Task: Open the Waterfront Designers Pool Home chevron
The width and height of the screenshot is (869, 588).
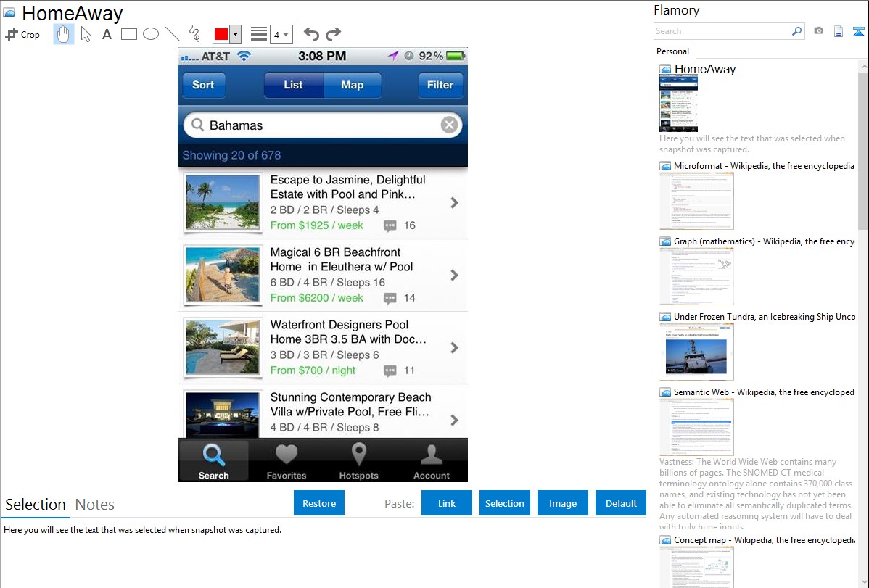Action: [455, 347]
